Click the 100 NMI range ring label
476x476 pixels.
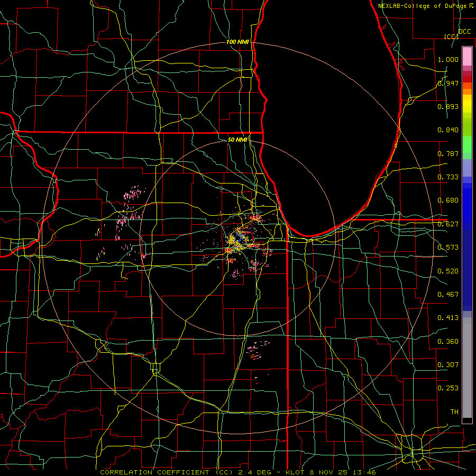(x=237, y=42)
